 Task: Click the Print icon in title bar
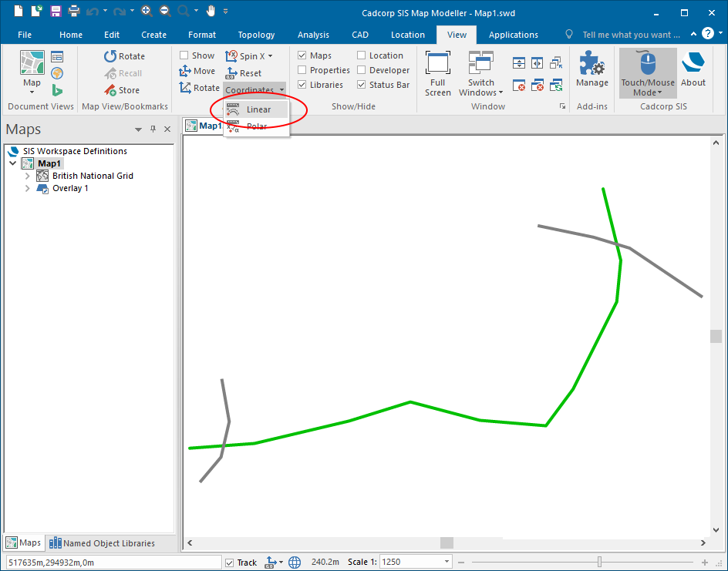pyautogui.click(x=73, y=12)
